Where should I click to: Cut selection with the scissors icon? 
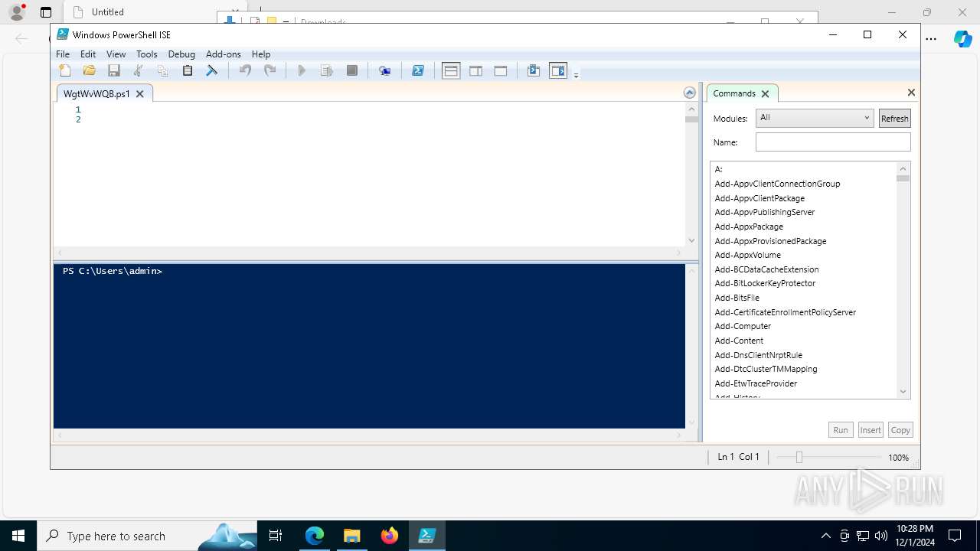tap(139, 70)
